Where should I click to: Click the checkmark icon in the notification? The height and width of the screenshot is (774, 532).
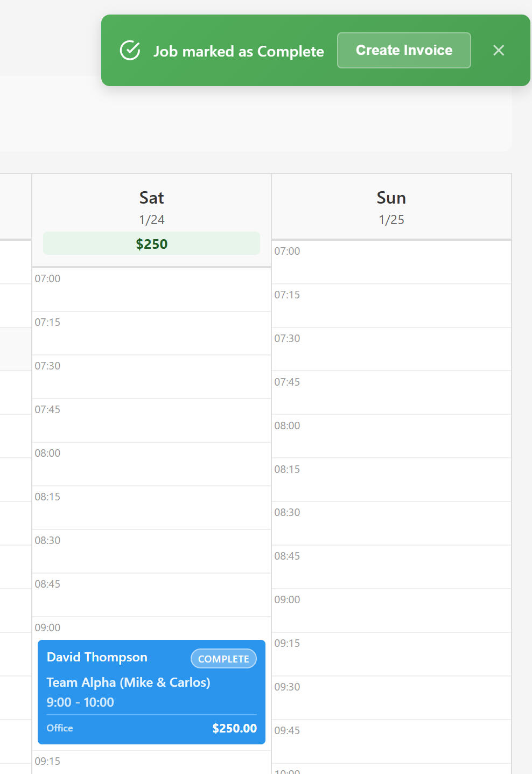coord(130,51)
